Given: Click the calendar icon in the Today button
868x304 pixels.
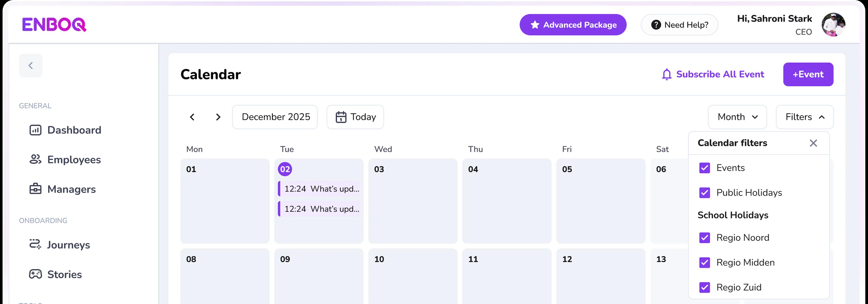Looking at the screenshot, I should (341, 117).
